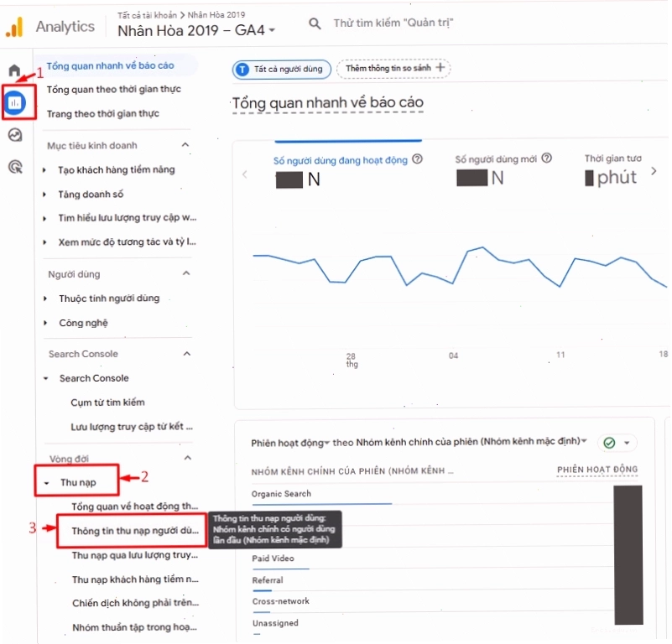The height and width of the screenshot is (644, 672).
Task: Click Thêm thông tin so sánh button
Action: click(393, 68)
